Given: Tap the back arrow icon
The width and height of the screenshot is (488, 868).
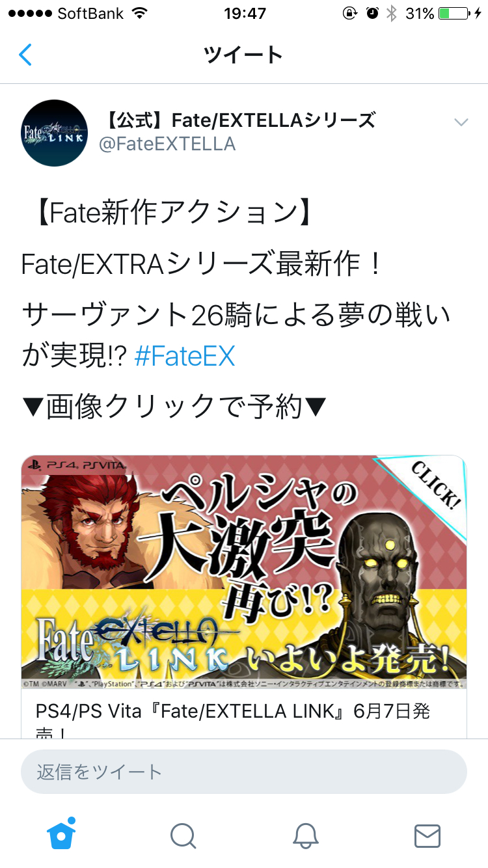Looking at the screenshot, I should pos(25,55).
